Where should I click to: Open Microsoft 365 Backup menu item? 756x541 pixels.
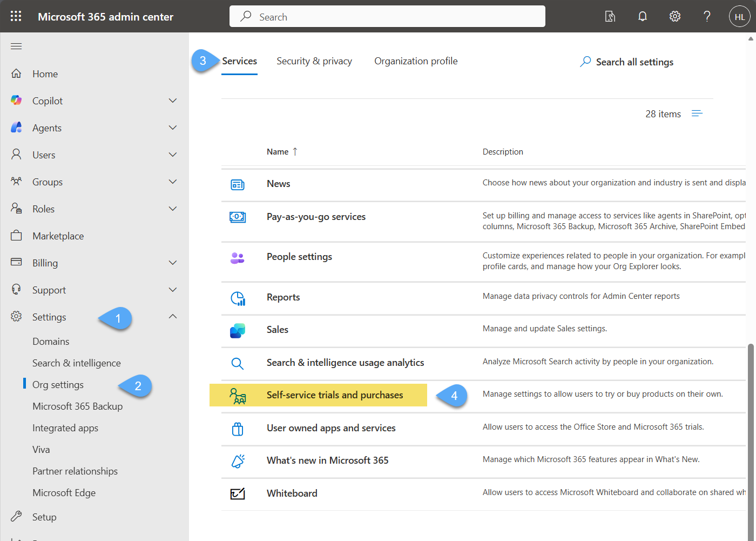pyautogui.click(x=78, y=406)
